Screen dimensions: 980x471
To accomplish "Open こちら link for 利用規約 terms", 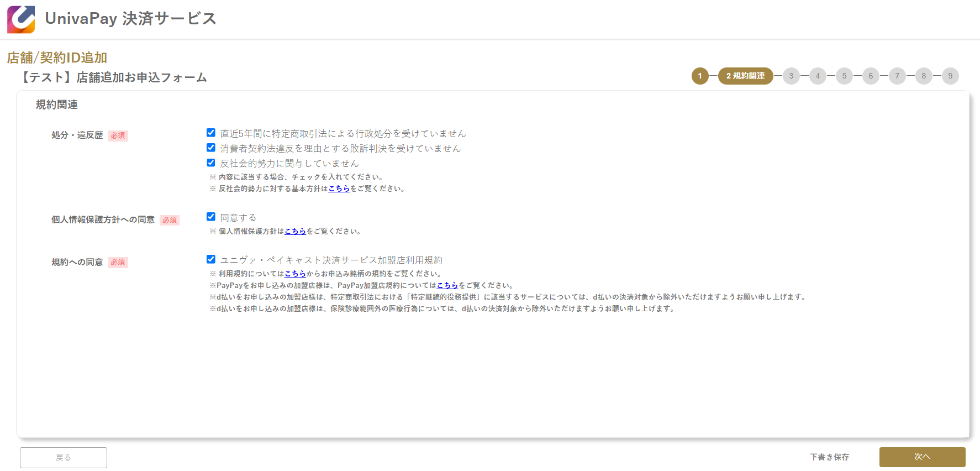I will click(x=295, y=274).
